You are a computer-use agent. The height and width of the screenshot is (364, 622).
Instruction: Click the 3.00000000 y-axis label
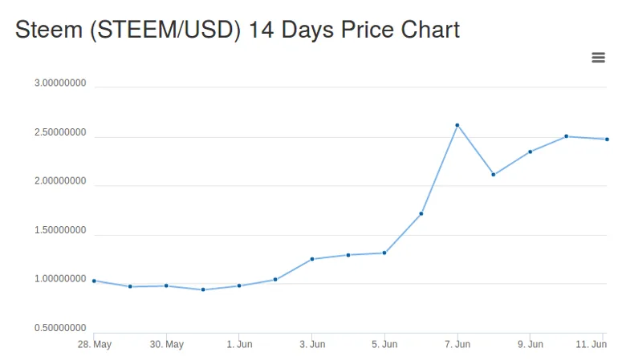60,83
